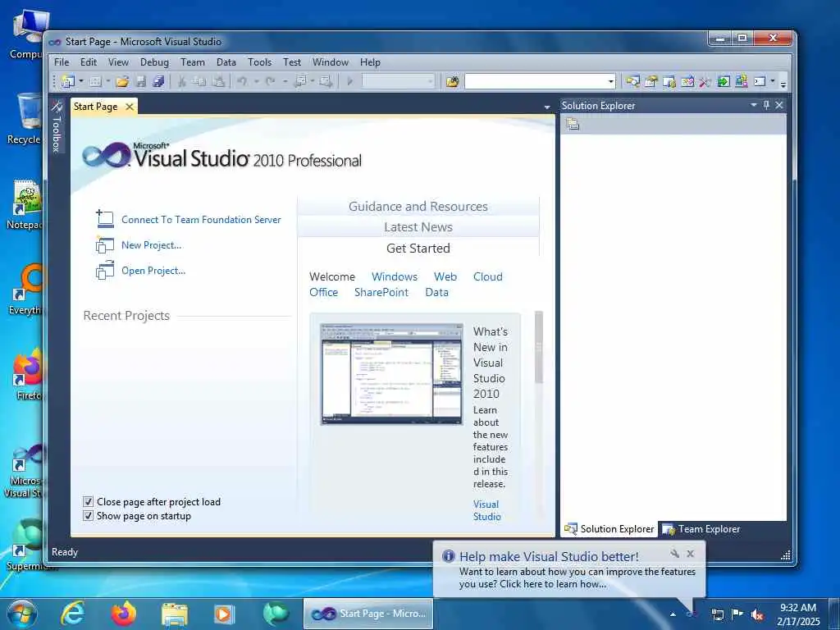The width and height of the screenshot is (840, 630).
Task: Click the Open Project... link
Action: point(153,271)
